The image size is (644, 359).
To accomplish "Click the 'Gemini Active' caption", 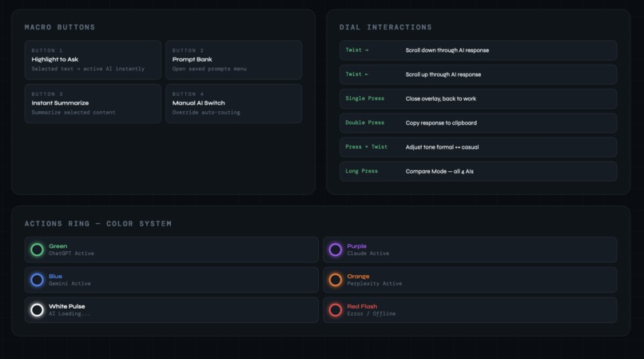I will (70, 283).
